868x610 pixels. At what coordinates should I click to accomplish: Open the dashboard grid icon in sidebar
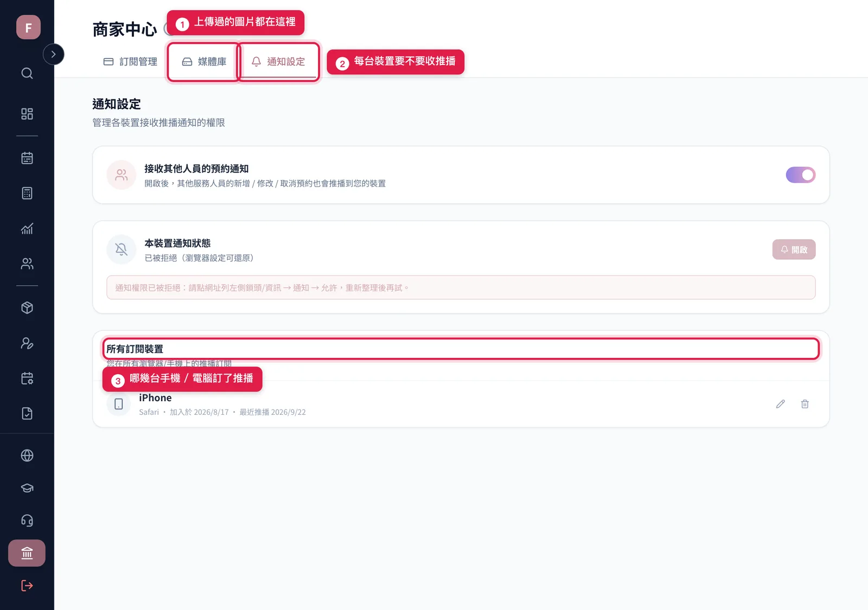click(x=27, y=114)
